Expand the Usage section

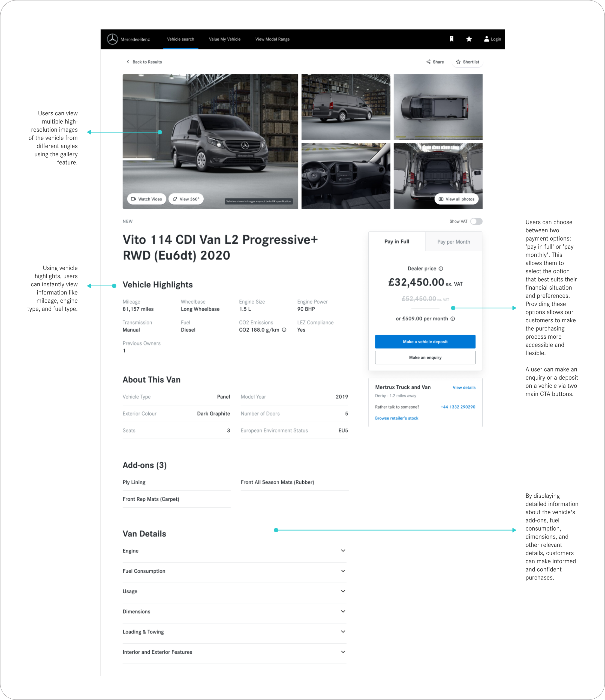234,591
